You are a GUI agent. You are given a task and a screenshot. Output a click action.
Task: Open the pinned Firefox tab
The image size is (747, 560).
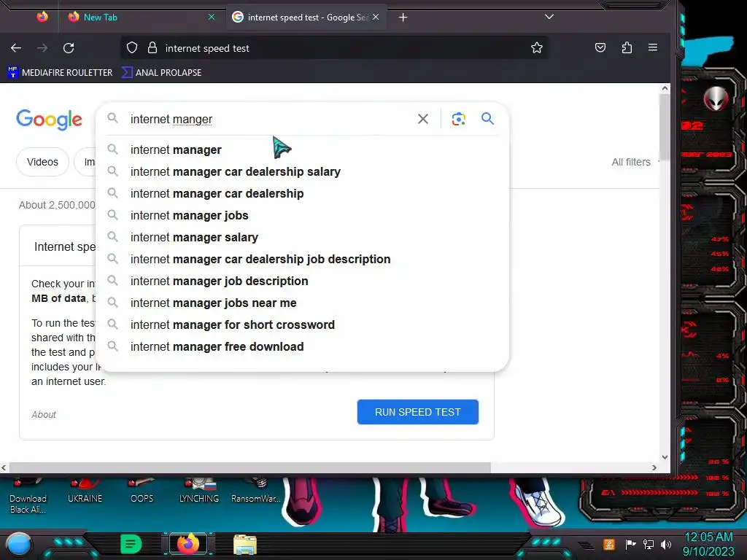pyautogui.click(x=42, y=17)
